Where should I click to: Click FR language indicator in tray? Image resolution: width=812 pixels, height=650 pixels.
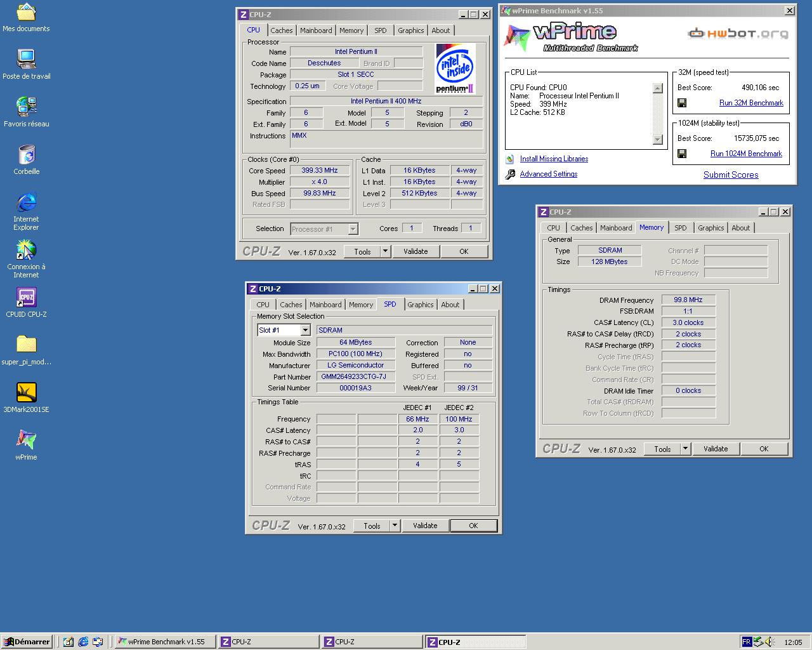pyautogui.click(x=747, y=642)
